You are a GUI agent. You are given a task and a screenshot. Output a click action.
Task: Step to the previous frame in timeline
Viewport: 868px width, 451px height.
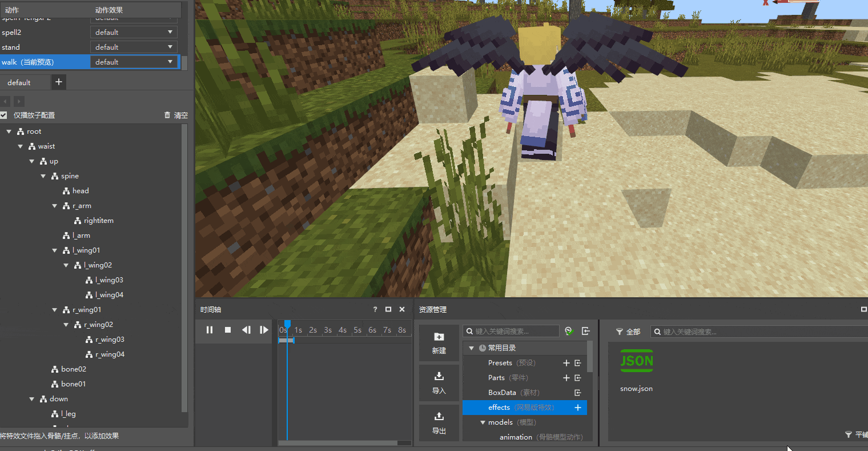coord(246,330)
